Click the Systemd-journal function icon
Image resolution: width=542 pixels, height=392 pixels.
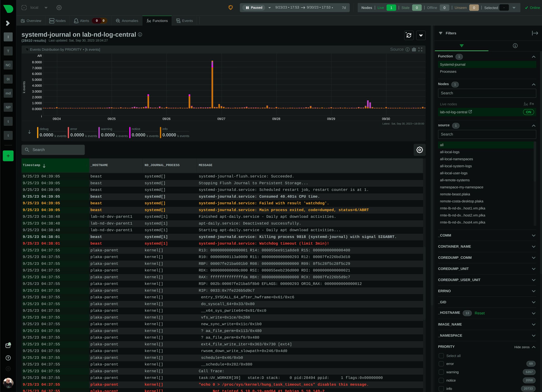[x=486, y=64]
